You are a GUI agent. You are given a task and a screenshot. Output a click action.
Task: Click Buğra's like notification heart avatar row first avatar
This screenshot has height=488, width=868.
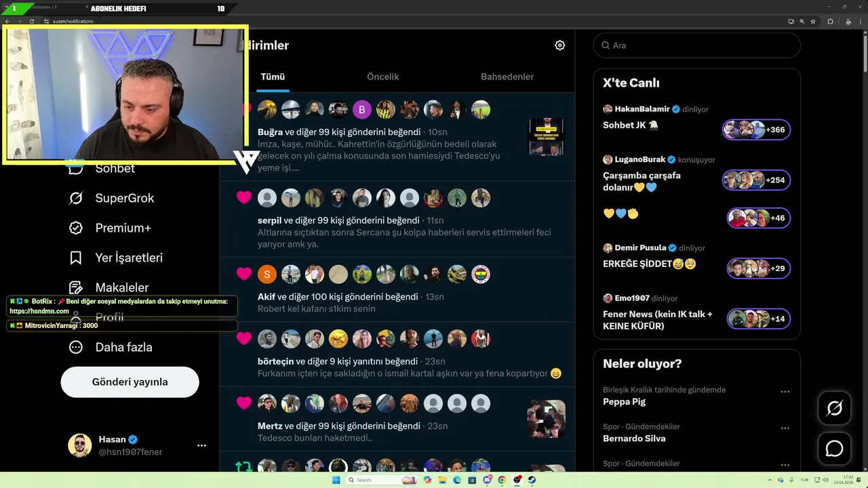pos(267,109)
